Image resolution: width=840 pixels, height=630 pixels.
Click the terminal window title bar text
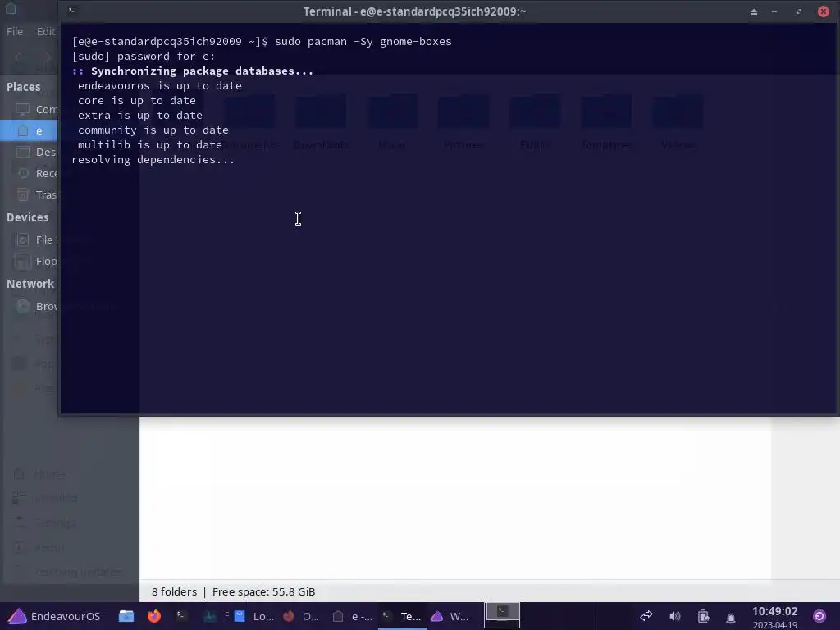click(x=414, y=11)
